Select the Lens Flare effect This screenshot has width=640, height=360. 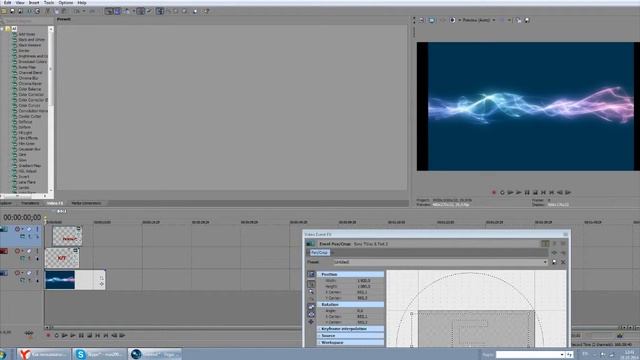pyautogui.click(x=27, y=182)
